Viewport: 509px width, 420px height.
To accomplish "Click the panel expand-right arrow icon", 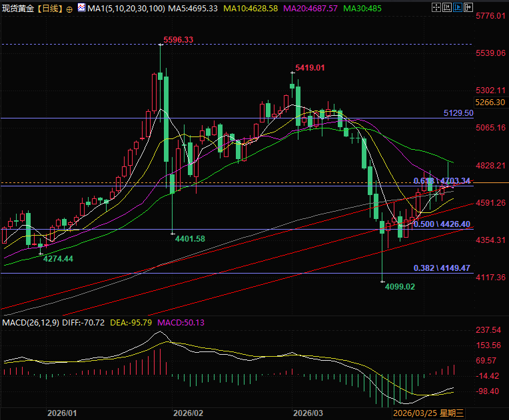I will click(x=468, y=7).
